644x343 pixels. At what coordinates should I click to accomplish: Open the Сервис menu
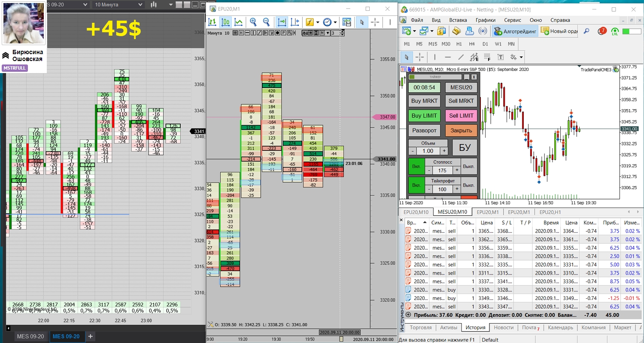[x=513, y=20]
